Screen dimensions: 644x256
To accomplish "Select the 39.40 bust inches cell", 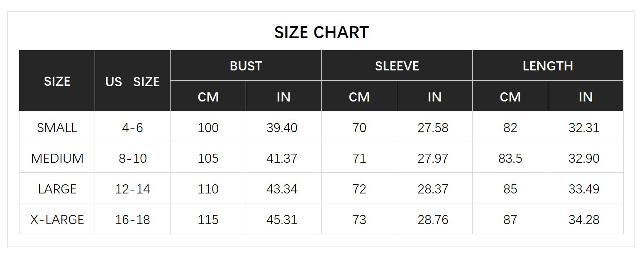I will pos(282,128).
